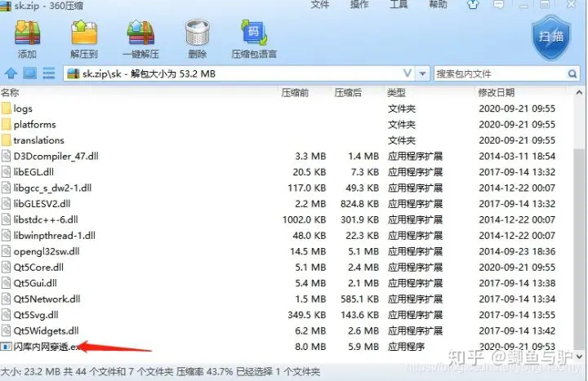Image resolution: width=588 pixels, height=381 pixels.
Task: Select the Qt5Network.dll file name
Action: 47,299
